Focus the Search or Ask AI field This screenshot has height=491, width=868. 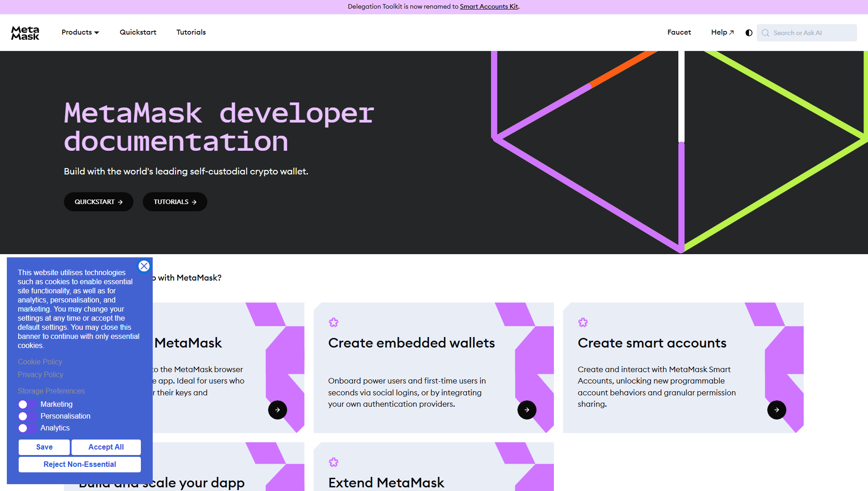(x=807, y=33)
